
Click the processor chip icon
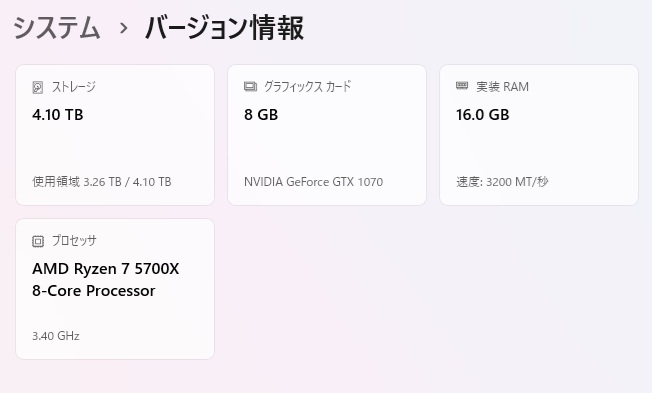coord(38,241)
